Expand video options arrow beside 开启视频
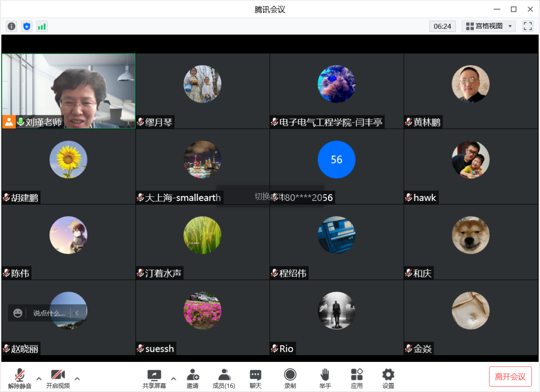The image size is (540, 392). coord(77,378)
